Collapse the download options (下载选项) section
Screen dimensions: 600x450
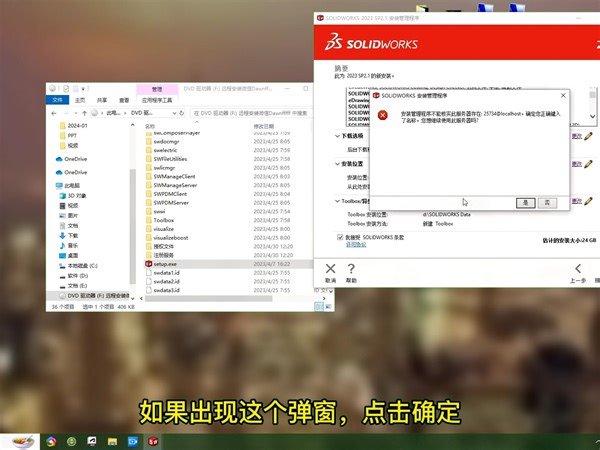pos(337,136)
